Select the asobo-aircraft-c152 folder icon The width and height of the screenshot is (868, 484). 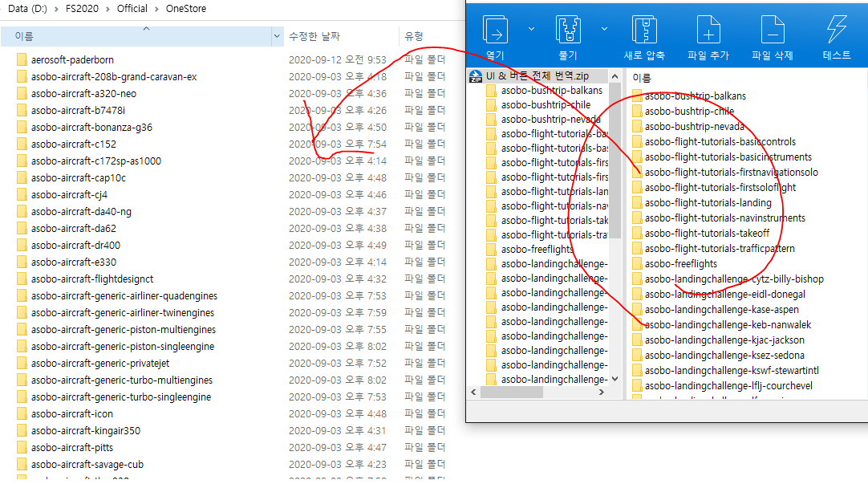click(22, 144)
